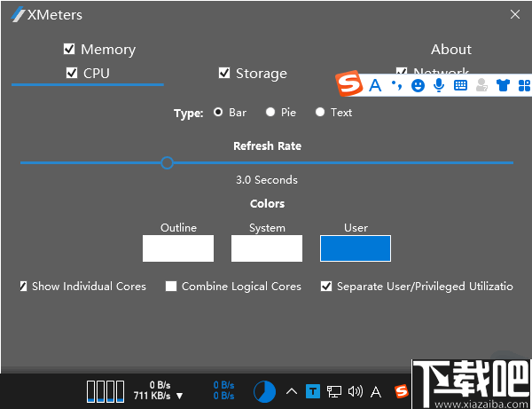Click the shirt skin icon

click(x=503, y=85)
